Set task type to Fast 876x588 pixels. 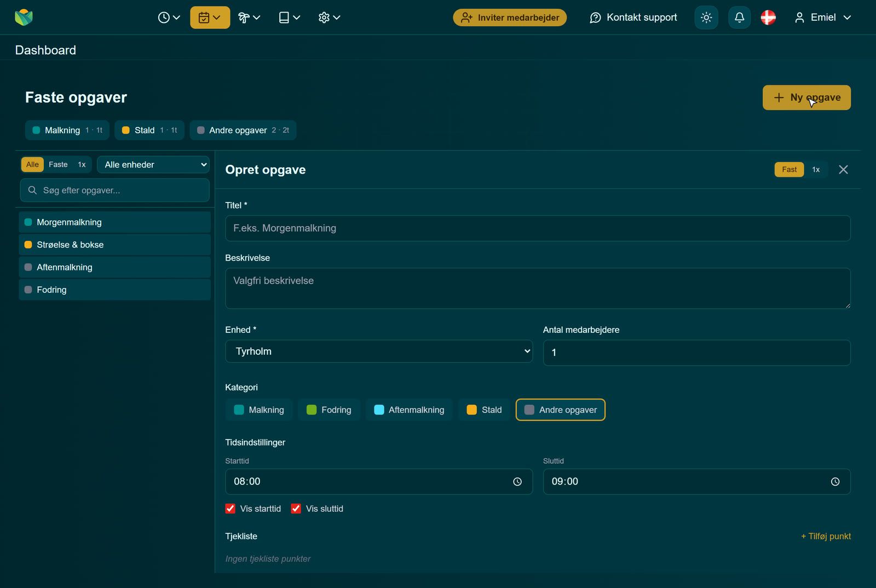coord(789,170)
